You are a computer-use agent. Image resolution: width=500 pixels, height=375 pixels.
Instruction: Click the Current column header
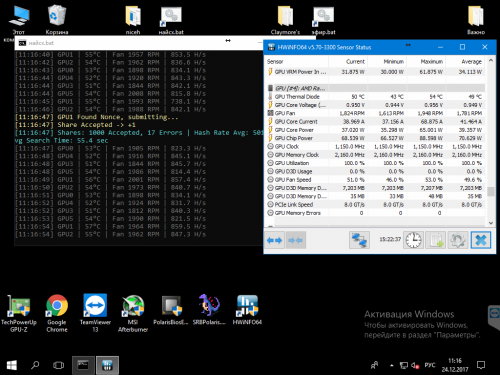pyautogui.click(x=348, y=61)
